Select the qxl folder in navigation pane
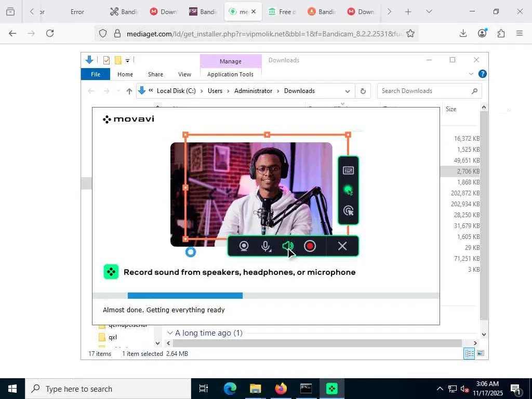The width and height of the screenshot is (532, 399). click(x=113, y=337)
